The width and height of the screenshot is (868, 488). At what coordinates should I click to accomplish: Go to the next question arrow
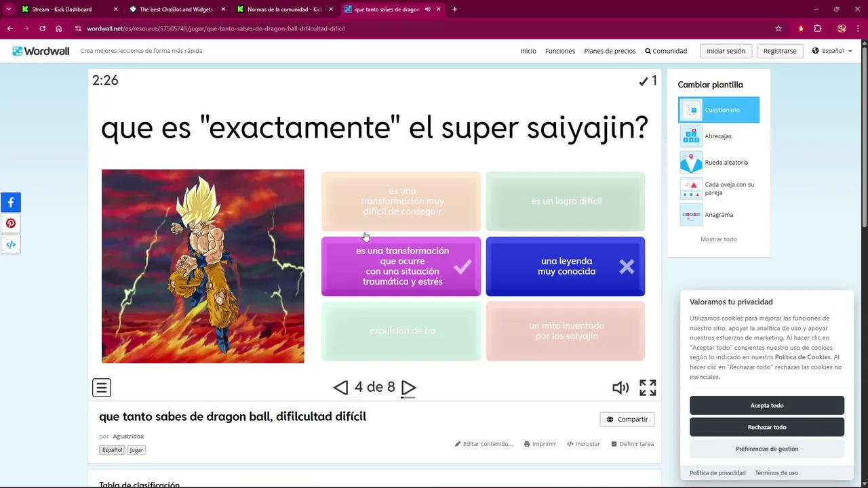coord(408,387)
